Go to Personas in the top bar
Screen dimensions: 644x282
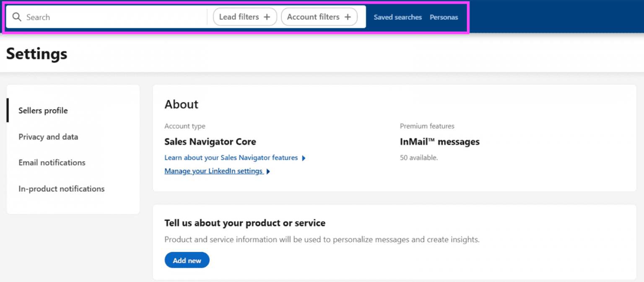[x=444, y=17]
